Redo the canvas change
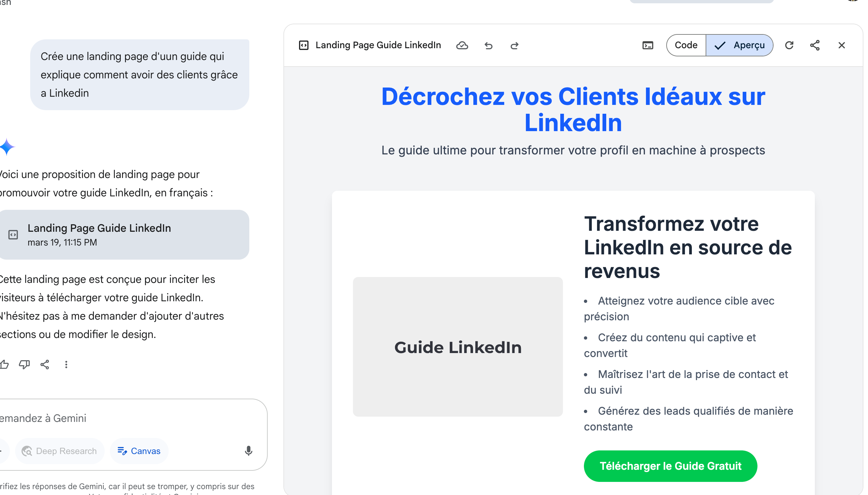The height and width of the screenshot is (495, 868). [x=514, y=45]
